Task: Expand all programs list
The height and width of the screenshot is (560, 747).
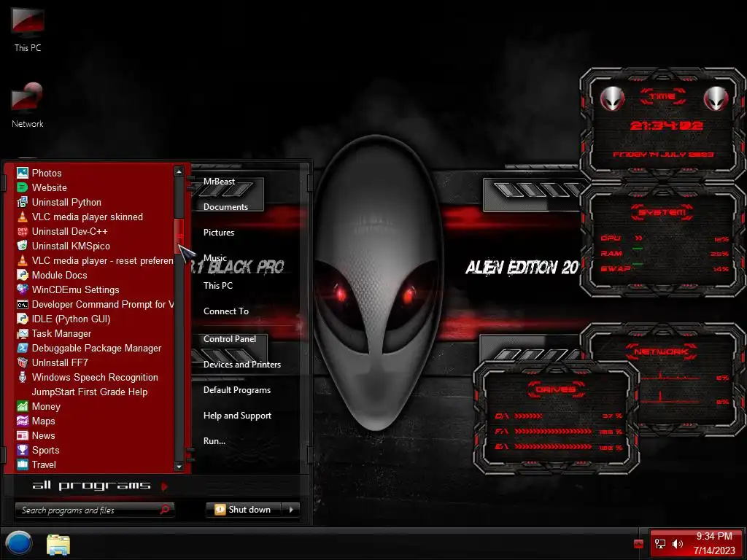Action: pos(100,486)
